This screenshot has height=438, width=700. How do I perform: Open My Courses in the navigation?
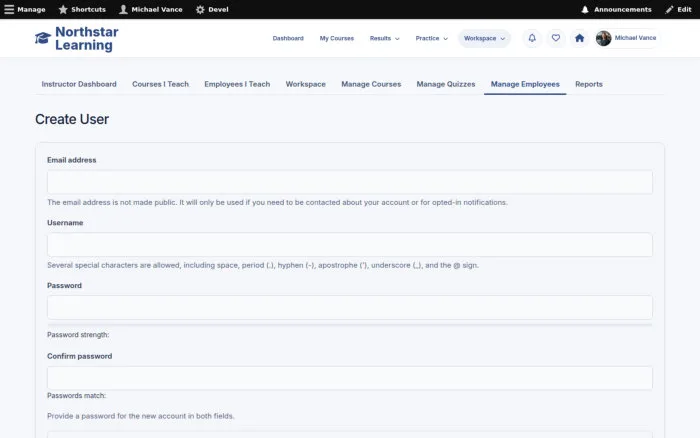[x=337, y=38]
